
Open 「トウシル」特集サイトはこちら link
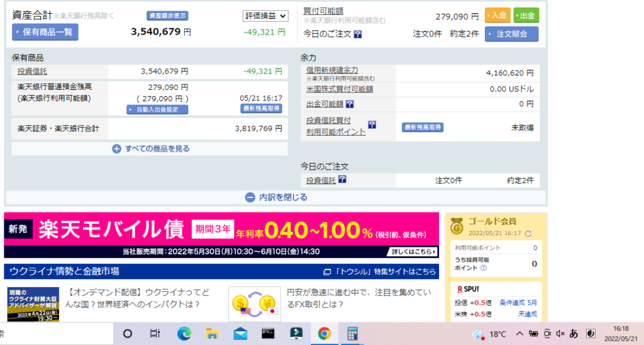click(x=386, y=271)
